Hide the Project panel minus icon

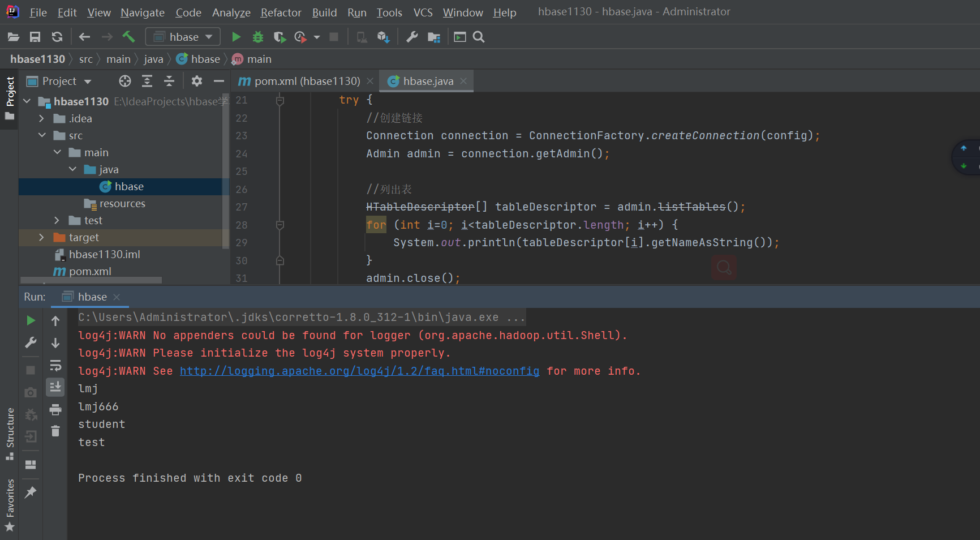pos(218,81)
